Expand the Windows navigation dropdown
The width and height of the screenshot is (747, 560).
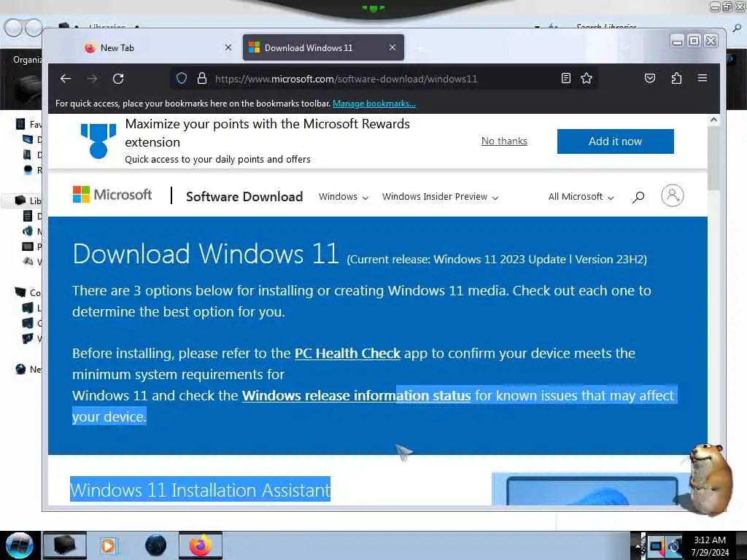(344, 197)
